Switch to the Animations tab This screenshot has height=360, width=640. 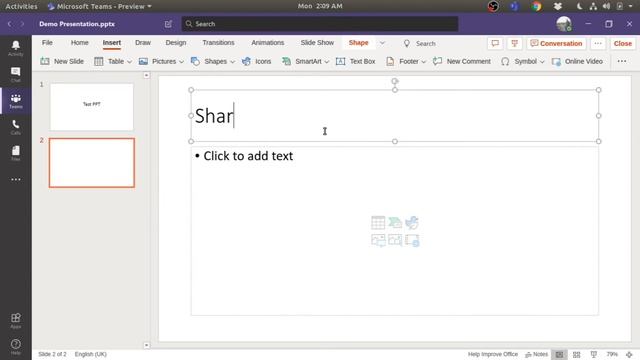[268, 42]
